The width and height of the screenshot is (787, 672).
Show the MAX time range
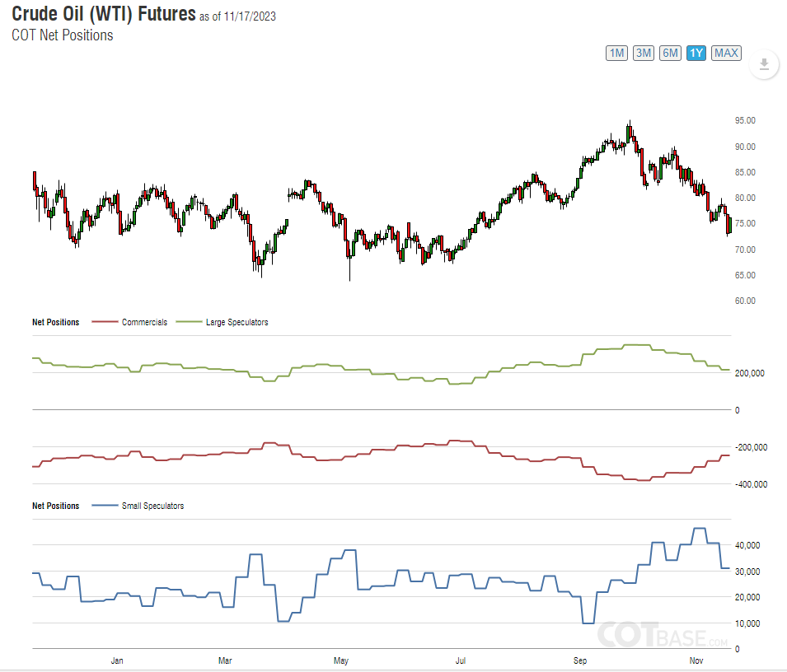pyautogui.click(x=726, y=54)
